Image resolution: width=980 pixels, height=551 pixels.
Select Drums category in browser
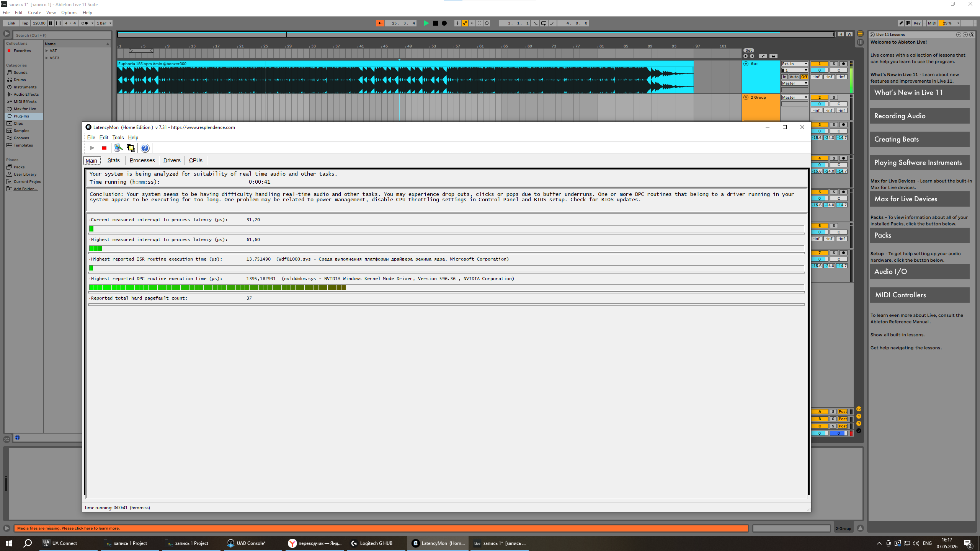point(20,80)
